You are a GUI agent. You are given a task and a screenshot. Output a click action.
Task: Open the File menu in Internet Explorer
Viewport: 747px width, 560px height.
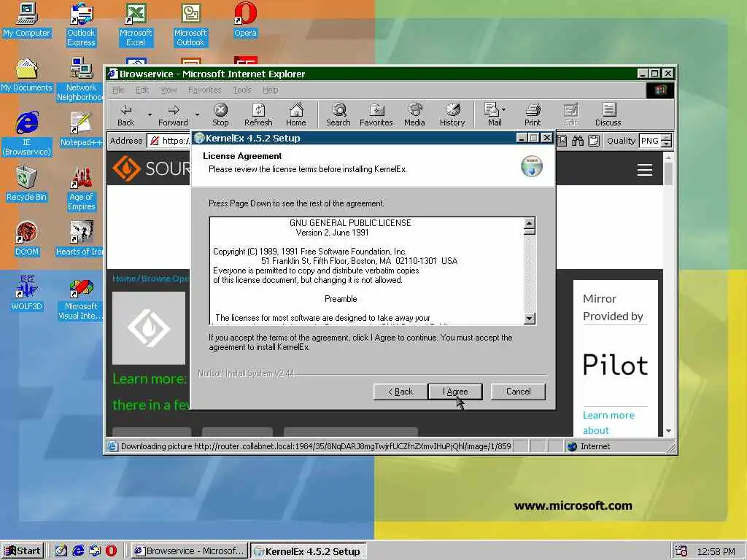click(118, 90)
